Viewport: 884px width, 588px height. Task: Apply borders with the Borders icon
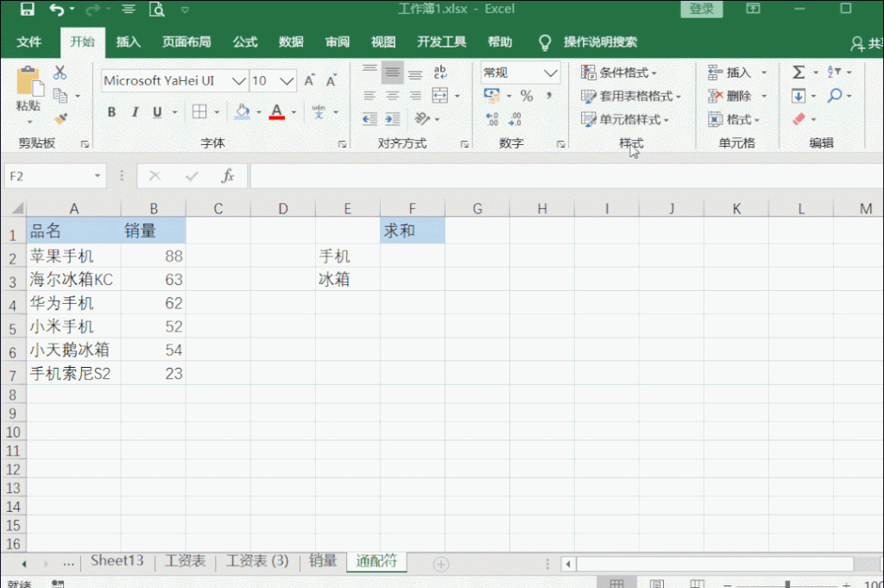pos(199,111)
